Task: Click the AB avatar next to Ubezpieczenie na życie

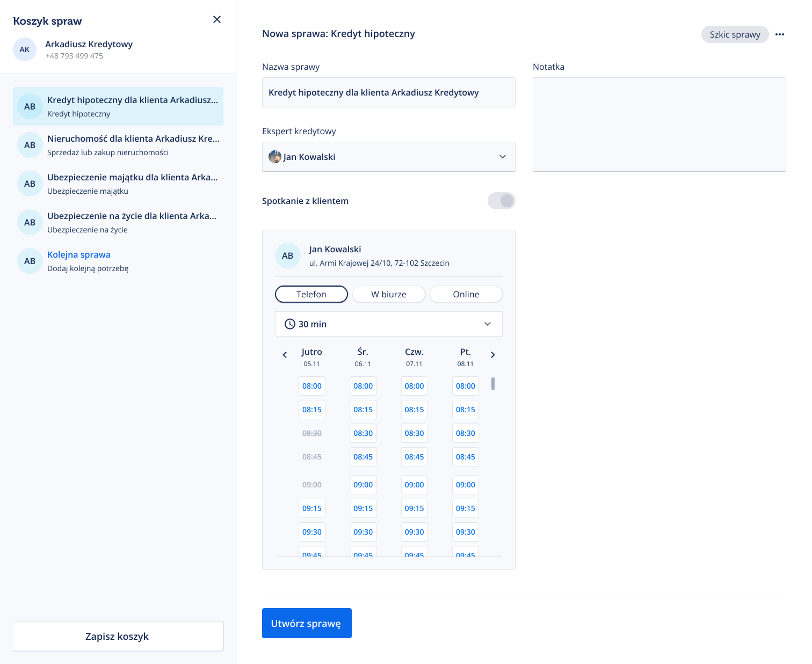Action: point(30,222)
